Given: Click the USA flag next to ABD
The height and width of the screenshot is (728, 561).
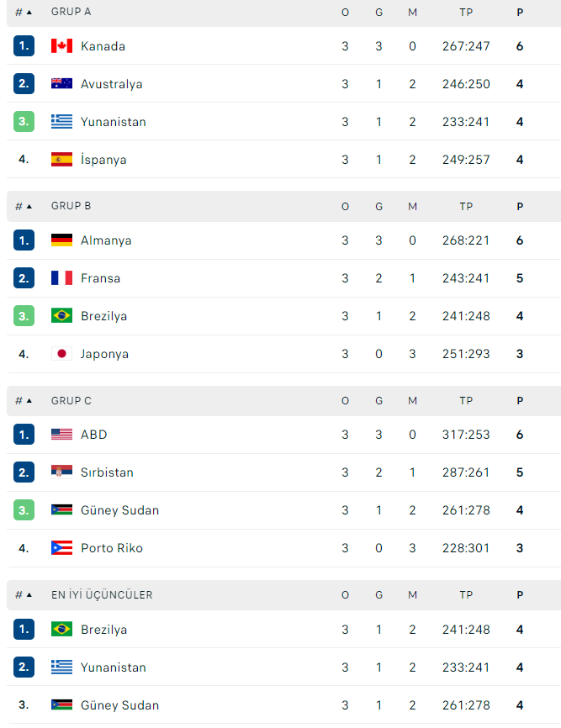Looking at the screenshot, I should click(61, 434).
